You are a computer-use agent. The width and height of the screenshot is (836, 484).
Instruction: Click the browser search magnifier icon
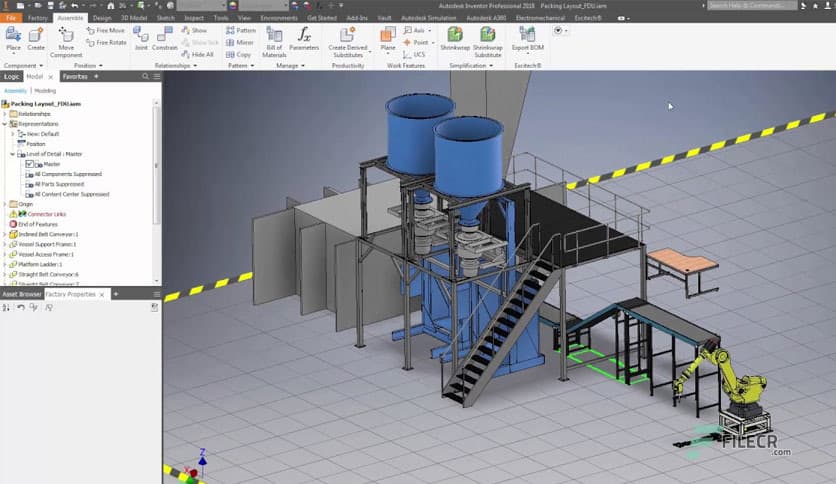tap(145, 76)
